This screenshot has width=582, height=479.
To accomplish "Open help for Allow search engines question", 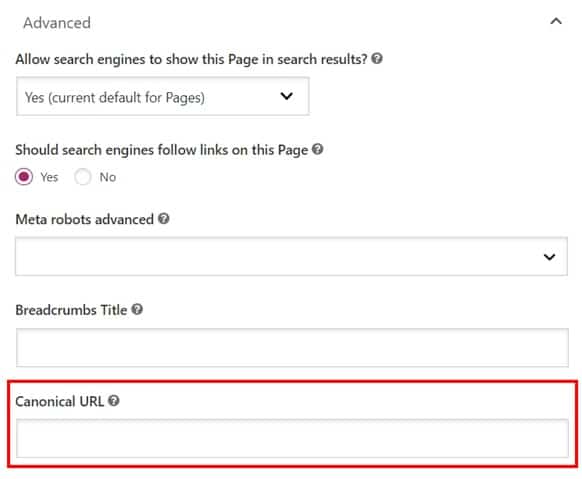I will (x=377, y=59).
